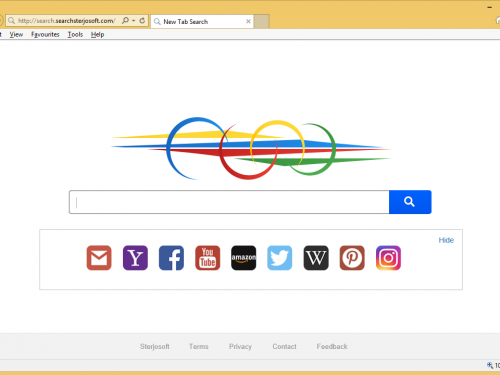Open the Amazon shortcut icon

click(x=244, y=258)
